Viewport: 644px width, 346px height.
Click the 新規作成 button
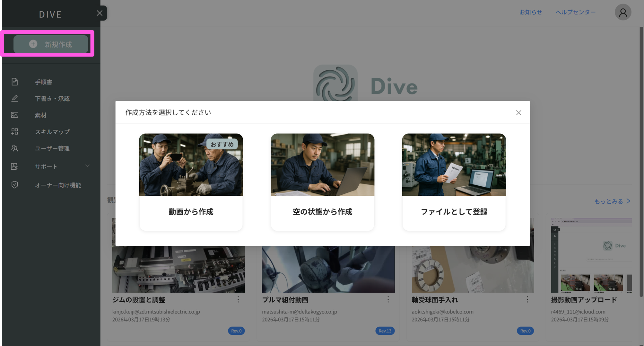tap(51, 44)
